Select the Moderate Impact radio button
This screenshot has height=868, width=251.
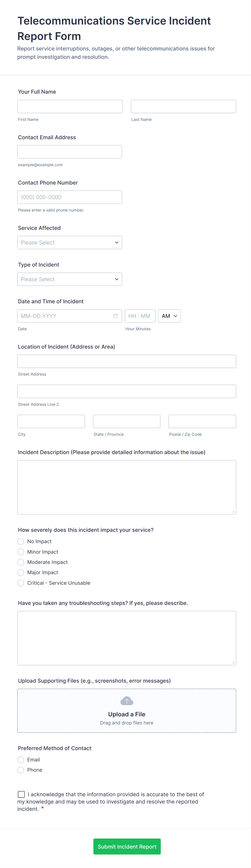[x=20, y=562]
